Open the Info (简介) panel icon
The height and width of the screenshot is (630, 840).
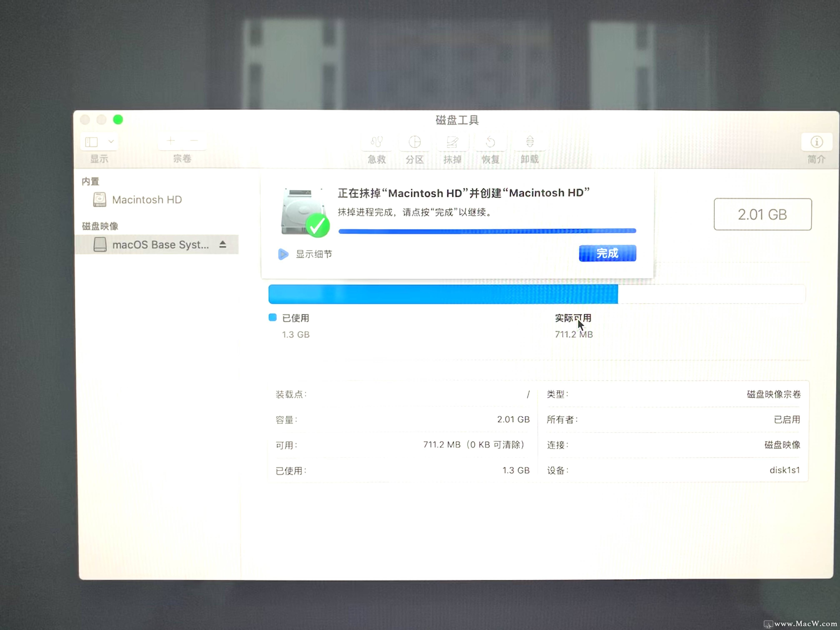tap(816, 142)
